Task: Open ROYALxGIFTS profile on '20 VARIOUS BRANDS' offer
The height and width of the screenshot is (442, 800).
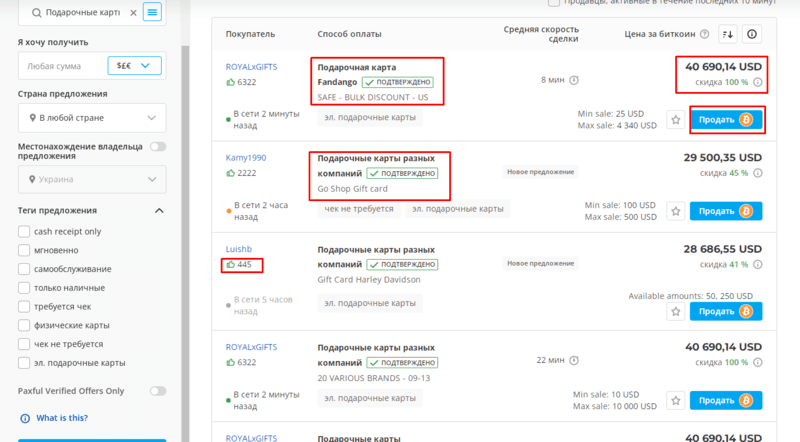Action: [x=252, y=347]
